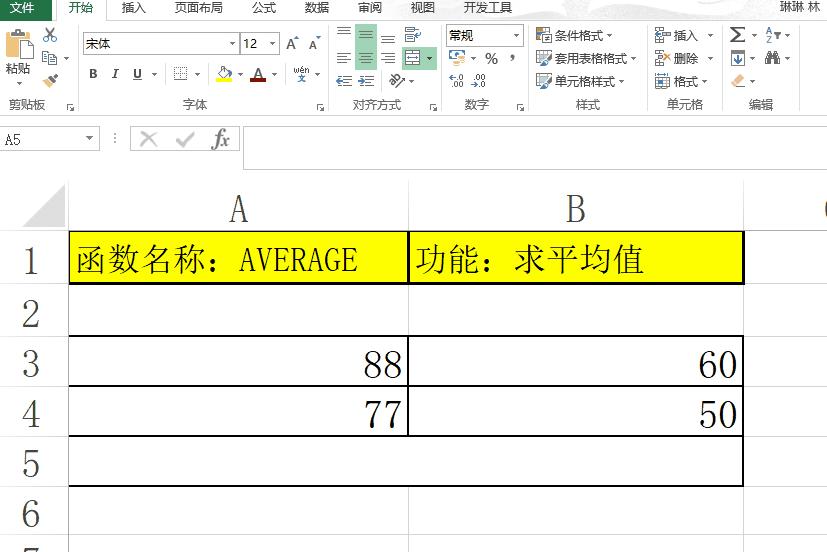This screenshot has width=827, height=552.
Task: Decrease indent icon
Action: (344, 81)
